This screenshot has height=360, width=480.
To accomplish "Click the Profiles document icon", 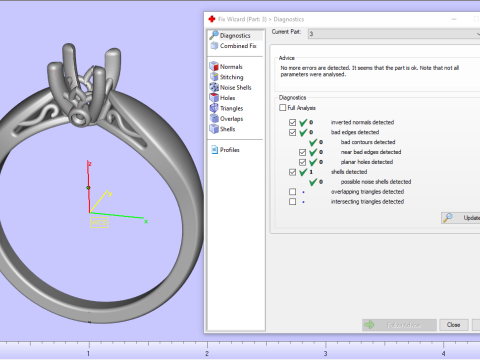I will (x=214, y=150).
